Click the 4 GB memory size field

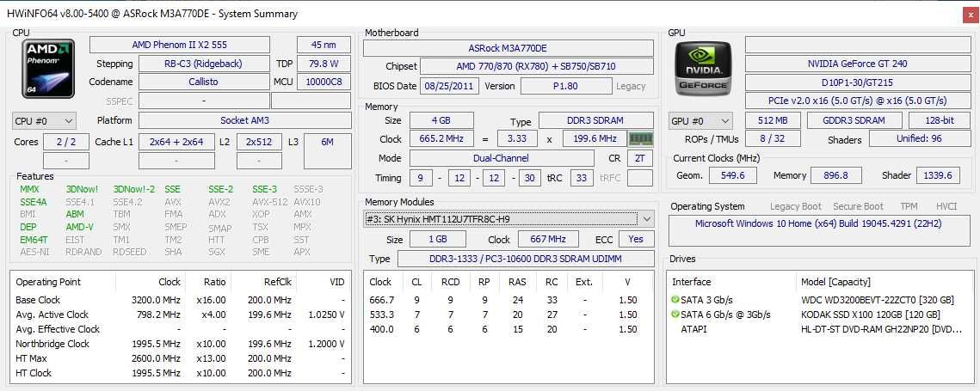coord(441,120)
